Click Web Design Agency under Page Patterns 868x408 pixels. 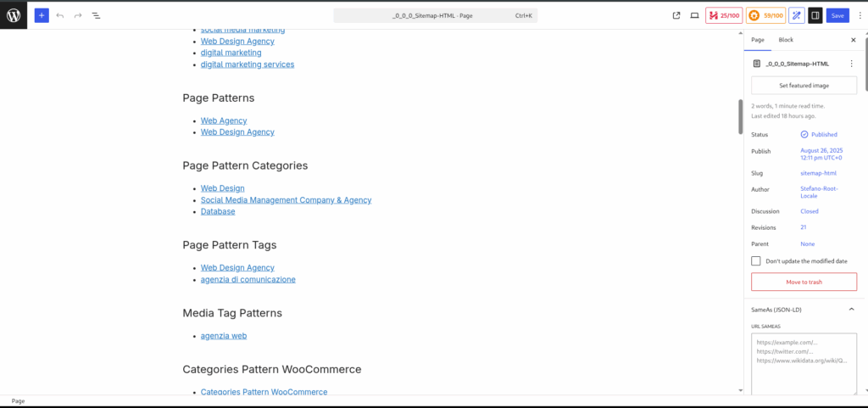click(237, 132)
